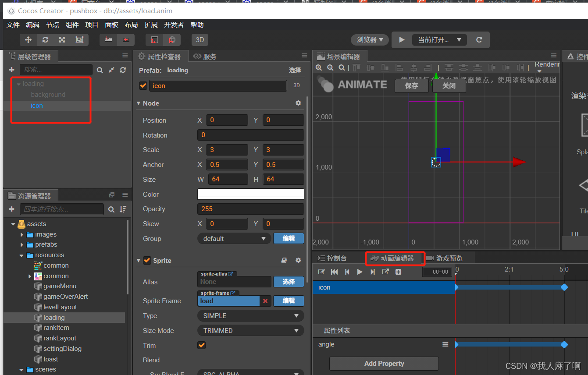This screenshot has width=588, height=375.
Task: Open the hierarchy panel hamburger menu
Action: point(125,56)
